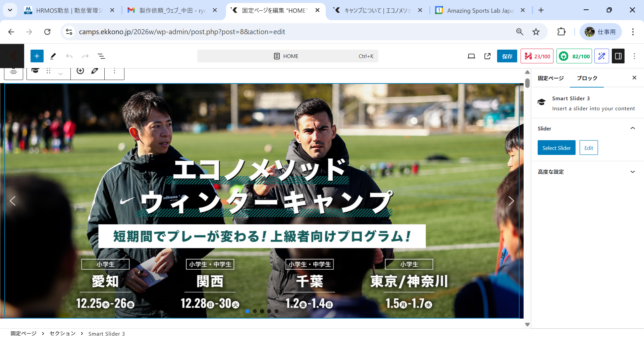Screen dimensions: 644x338
Task: Collapse the Slider panel section
Action: click(x=633, y=128)
